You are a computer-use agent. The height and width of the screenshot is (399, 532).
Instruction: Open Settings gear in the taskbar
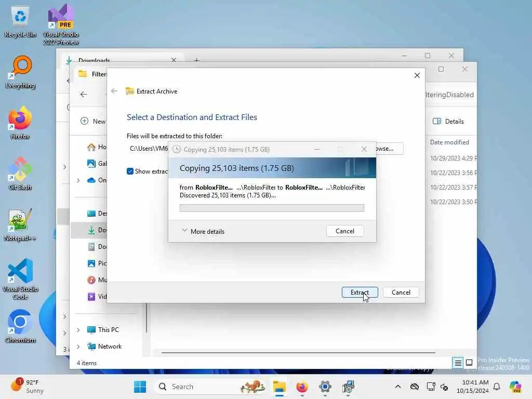coord(325,387)
